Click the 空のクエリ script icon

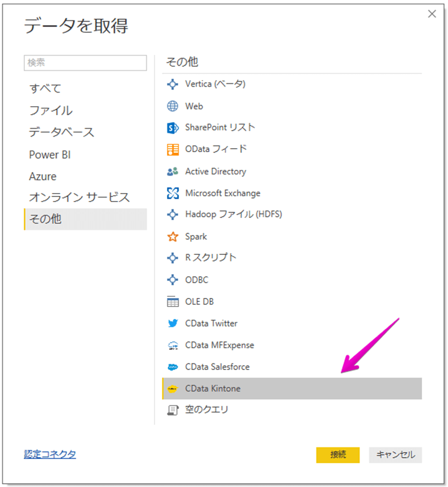click(172, 410)
